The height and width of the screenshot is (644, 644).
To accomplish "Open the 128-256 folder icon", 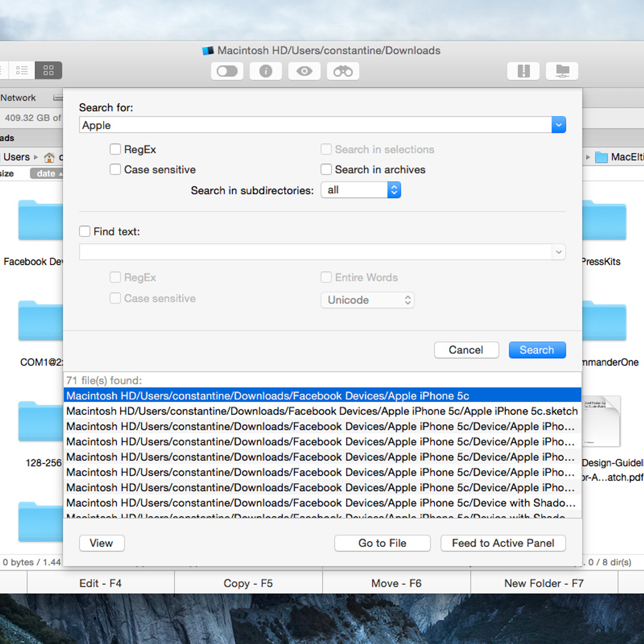I will coord(40,421).
